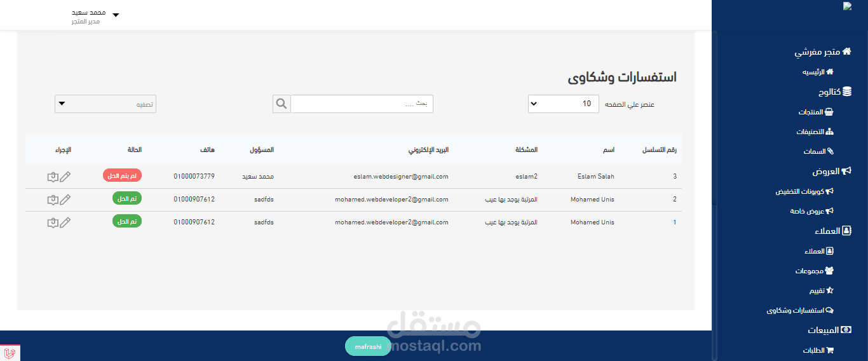This screenshot has height=361, width=868.
Task: Click the محمد سعيد profile name in header
Action: (89, 12)
